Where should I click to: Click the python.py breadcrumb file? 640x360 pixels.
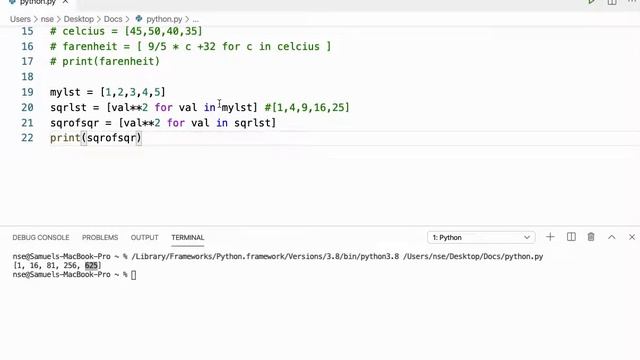(x=164, y=19)
